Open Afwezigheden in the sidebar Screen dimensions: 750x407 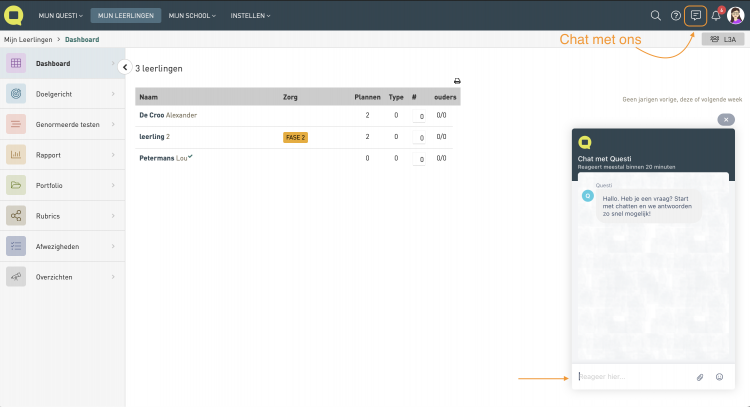tap(62, 246)
